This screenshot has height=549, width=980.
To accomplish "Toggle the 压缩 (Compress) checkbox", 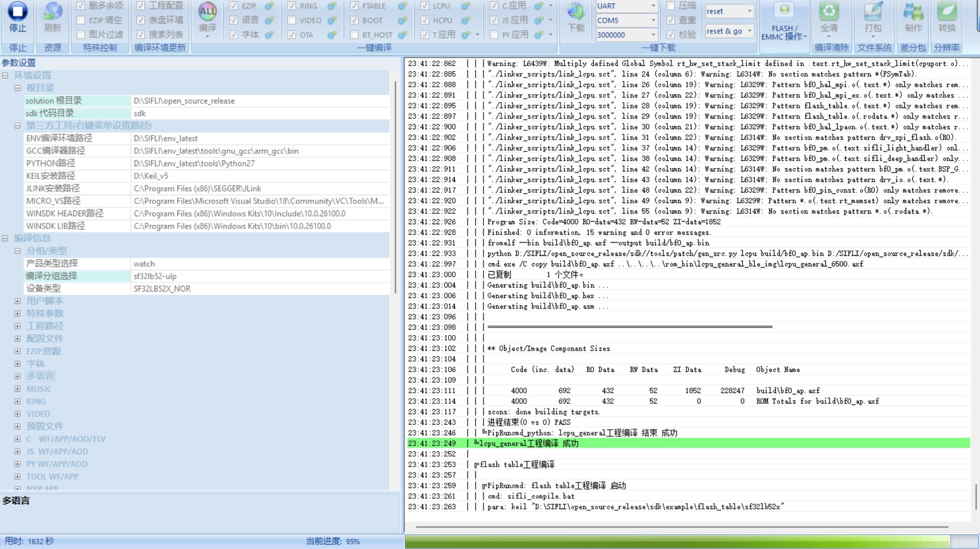I will click(671, 6).
